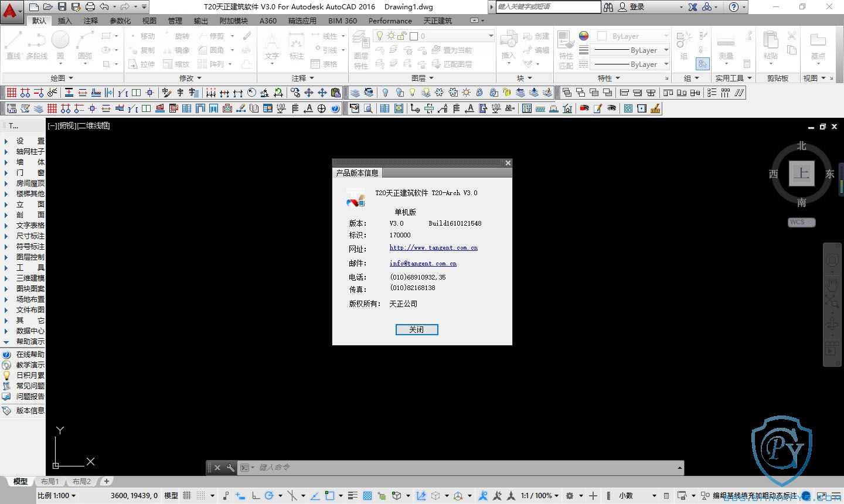The image size is (844, 504).
Task: Toggle 模型 space button in status bar
Action: coord(171,496)
